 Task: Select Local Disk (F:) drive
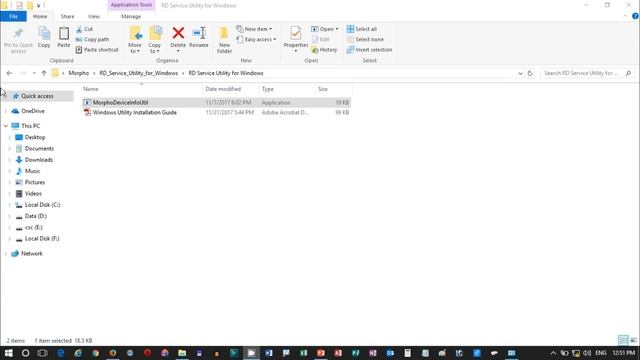pos(42,238)
